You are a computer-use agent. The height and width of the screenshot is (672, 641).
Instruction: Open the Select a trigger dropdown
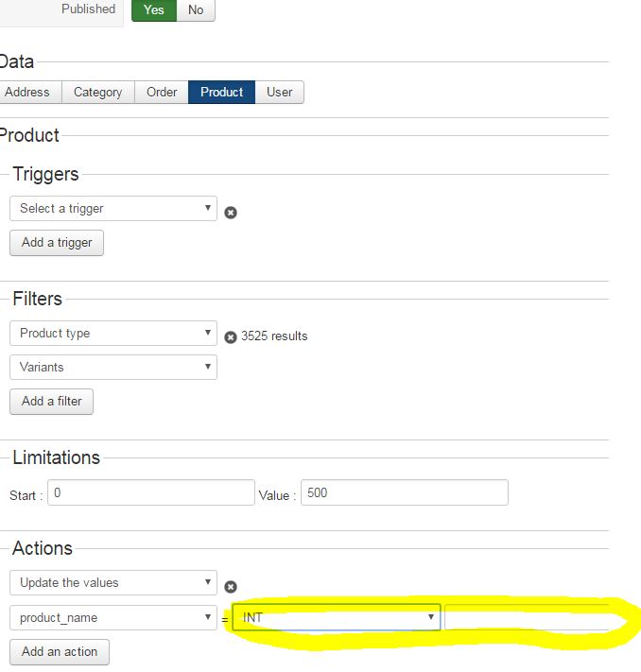(x=113, y=209)
